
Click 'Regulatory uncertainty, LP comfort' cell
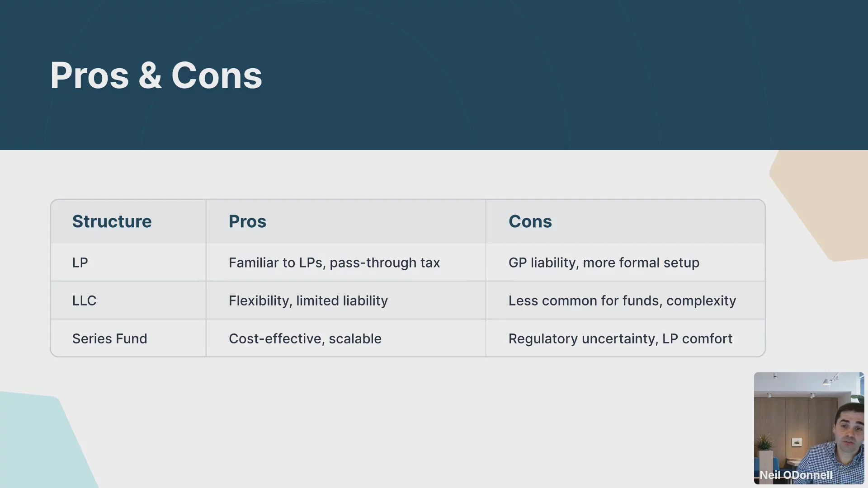[x=625, y=338]
